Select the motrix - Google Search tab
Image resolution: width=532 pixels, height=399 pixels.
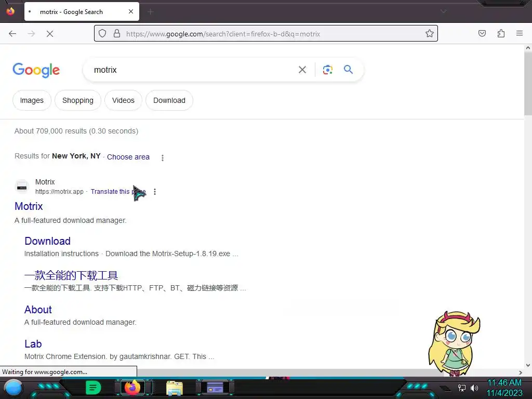click(x=82, y=12)
